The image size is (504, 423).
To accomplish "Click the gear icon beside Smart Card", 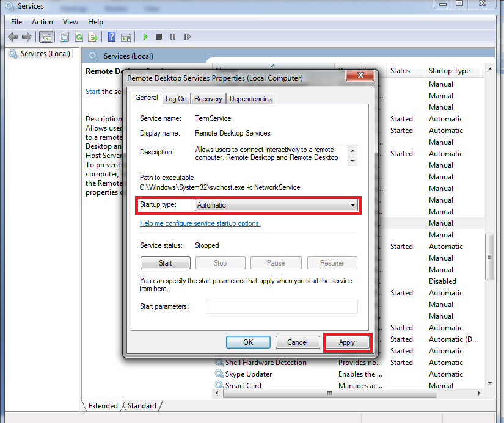I will [219, 385].
